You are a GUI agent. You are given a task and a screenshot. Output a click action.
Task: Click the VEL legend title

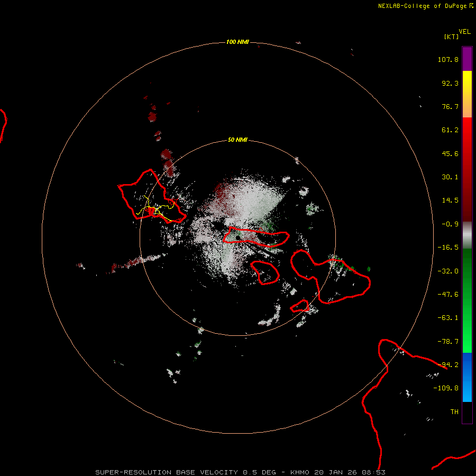pyautogui.click(x=464, y=32)
